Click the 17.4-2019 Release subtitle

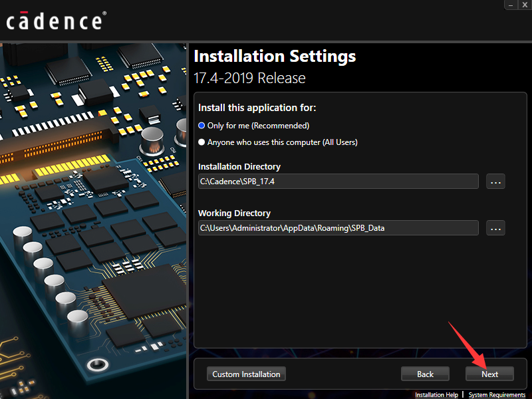pos(249,78)
